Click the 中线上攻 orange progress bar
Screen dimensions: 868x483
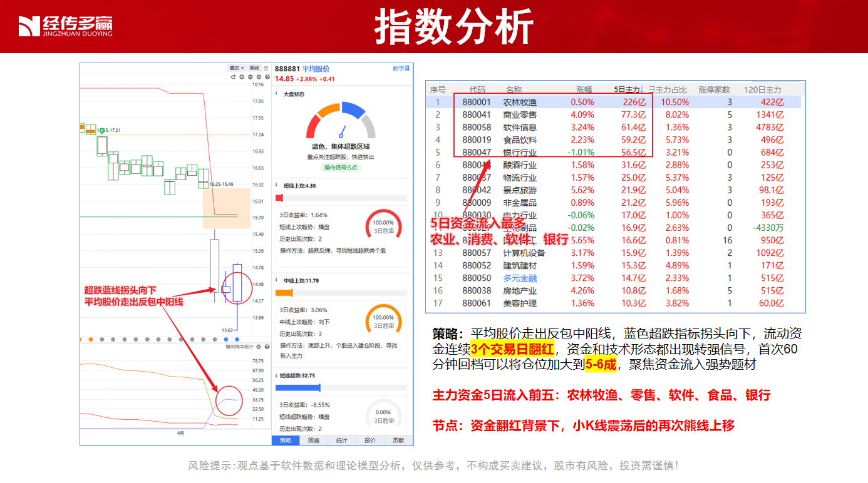point(284,293)
